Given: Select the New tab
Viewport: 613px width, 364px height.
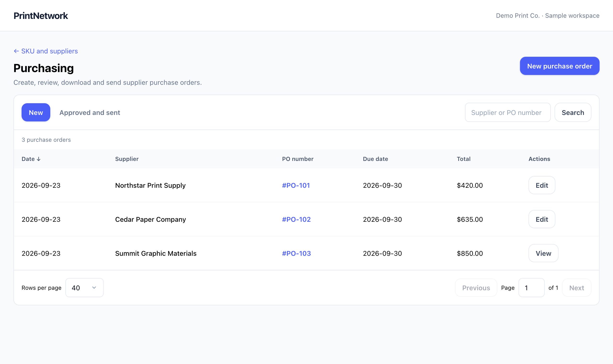Looking at the screenshot, I should tap(36, 112).
